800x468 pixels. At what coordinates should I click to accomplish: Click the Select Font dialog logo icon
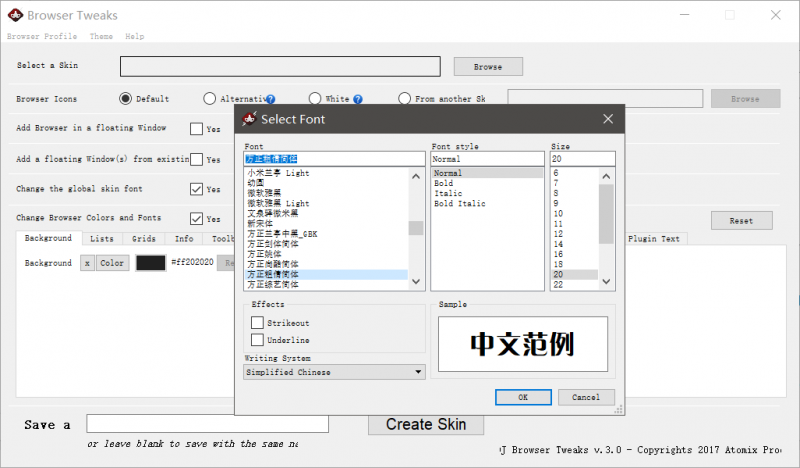tap(249, 119)
